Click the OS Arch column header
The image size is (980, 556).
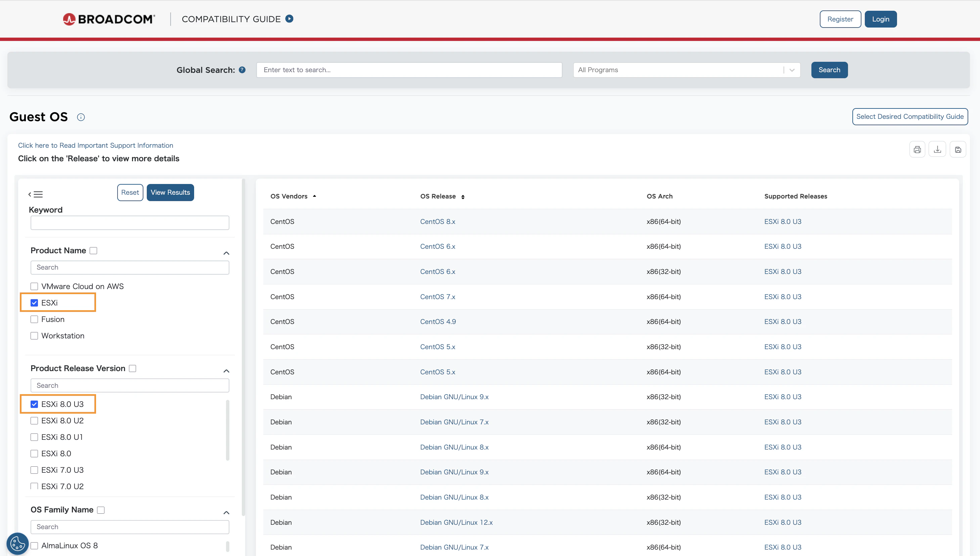pyautogui.click(x=660, y=196)
